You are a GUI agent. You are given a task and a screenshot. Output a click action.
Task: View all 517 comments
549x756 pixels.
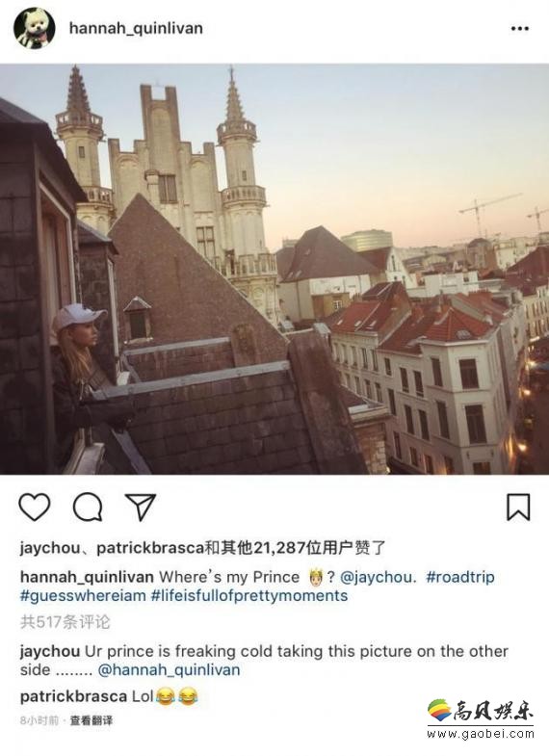tap(65, 622)
